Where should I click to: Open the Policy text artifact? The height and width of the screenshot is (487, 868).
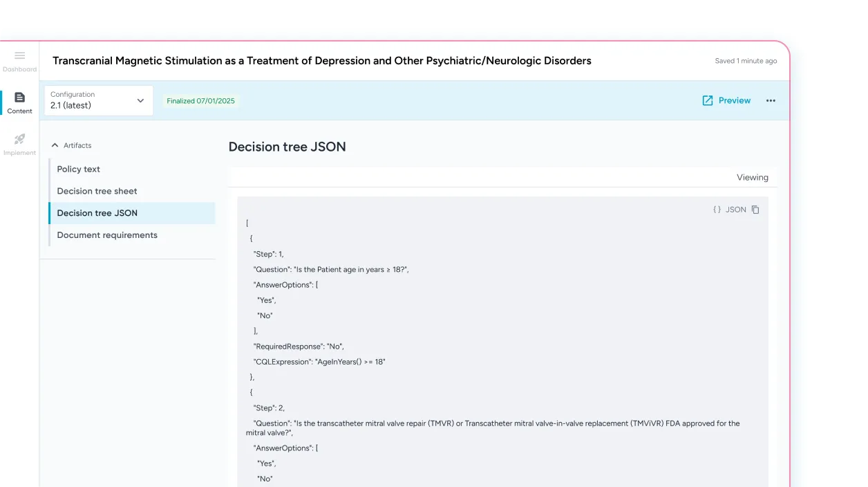click(78, 169)
